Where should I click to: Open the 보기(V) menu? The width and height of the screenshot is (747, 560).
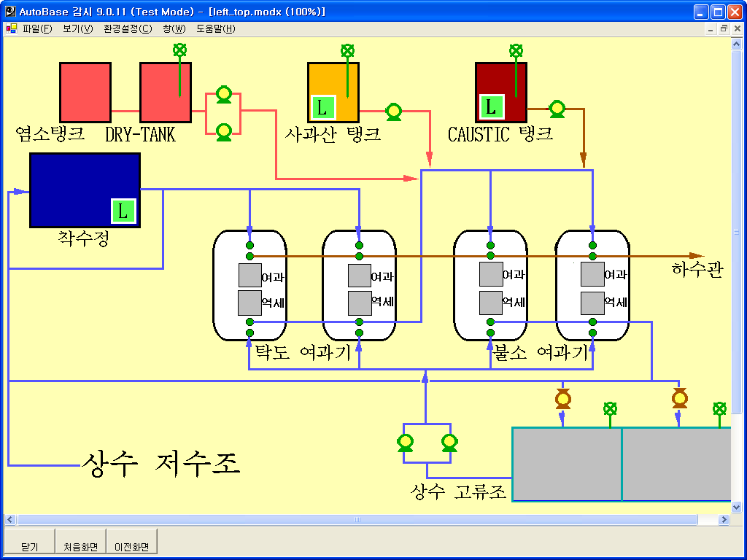[78, 29]
